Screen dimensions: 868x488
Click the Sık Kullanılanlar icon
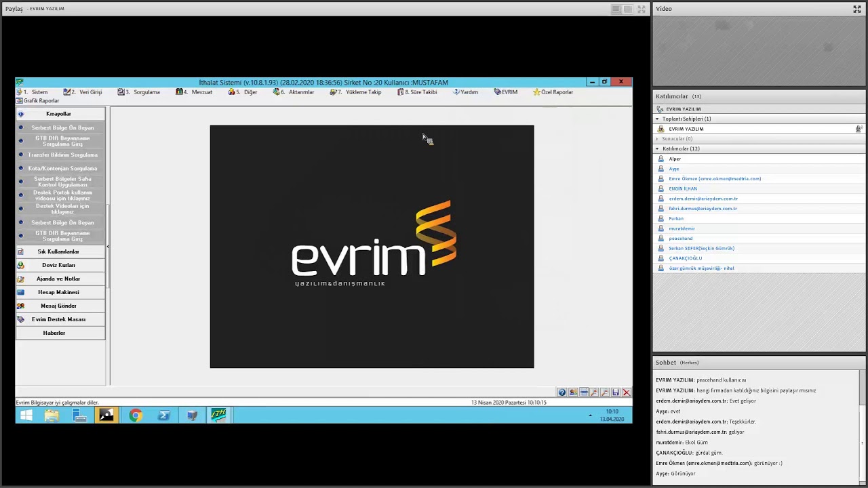click(20, 251)
